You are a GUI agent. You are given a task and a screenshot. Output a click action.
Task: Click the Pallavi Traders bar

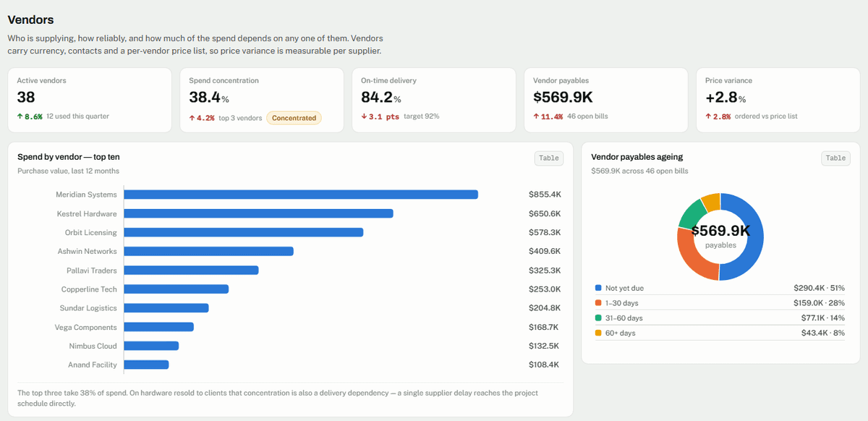192,270
